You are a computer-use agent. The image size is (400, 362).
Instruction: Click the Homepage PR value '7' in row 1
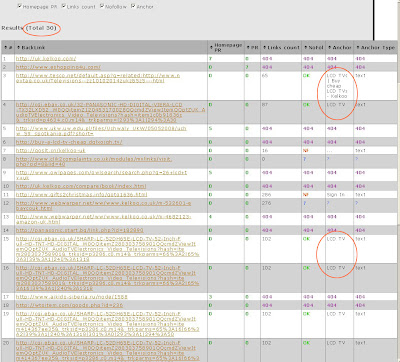tap(211, 58)
